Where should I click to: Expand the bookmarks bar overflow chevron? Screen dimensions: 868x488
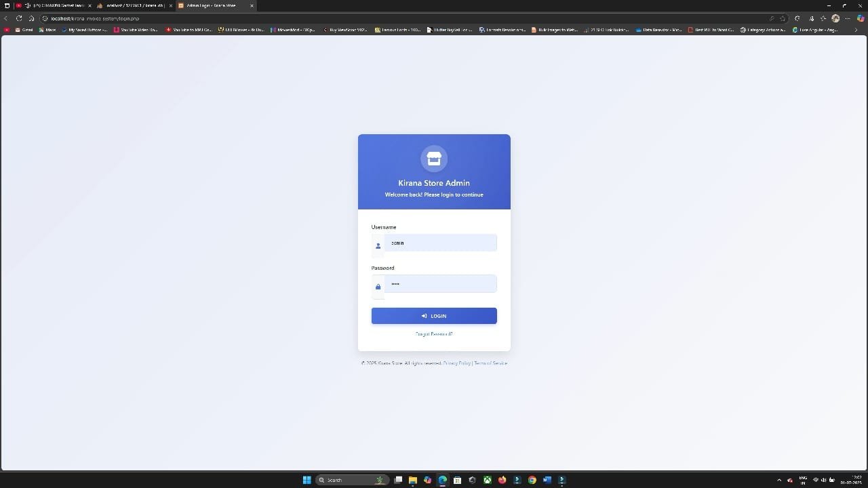[x=856, y=30]
